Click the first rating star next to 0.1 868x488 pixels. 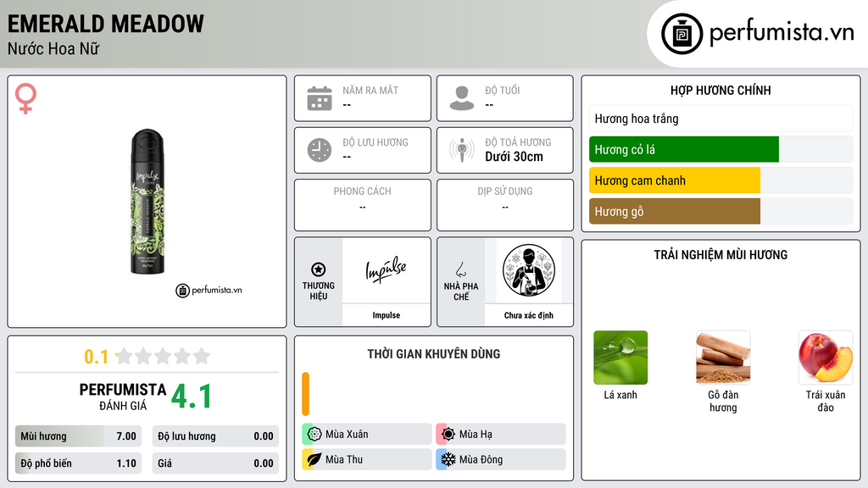(x=125, y=356)
